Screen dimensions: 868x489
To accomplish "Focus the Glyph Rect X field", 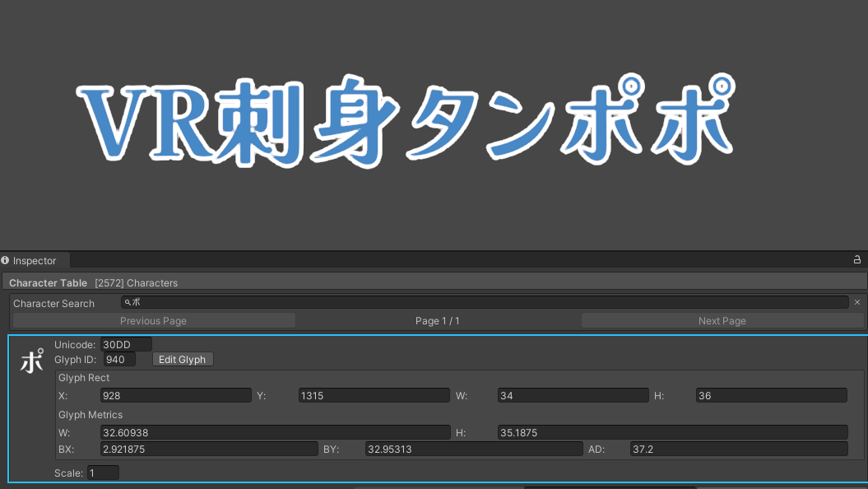I will pos(175,396).
